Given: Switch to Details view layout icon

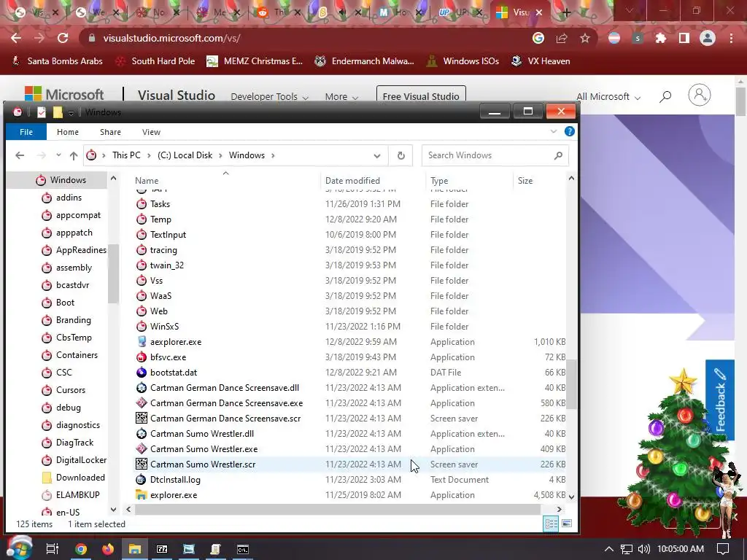Looking at the screenshot, I should [551, 524].
